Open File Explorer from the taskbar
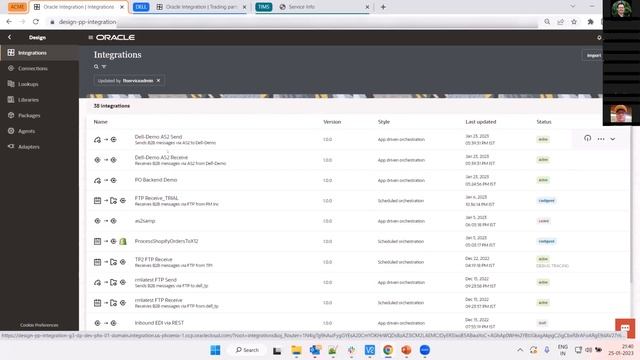Image resolution: width=640 pixels, height=360 pixels. pyautogui.click(x=296, y=350)
